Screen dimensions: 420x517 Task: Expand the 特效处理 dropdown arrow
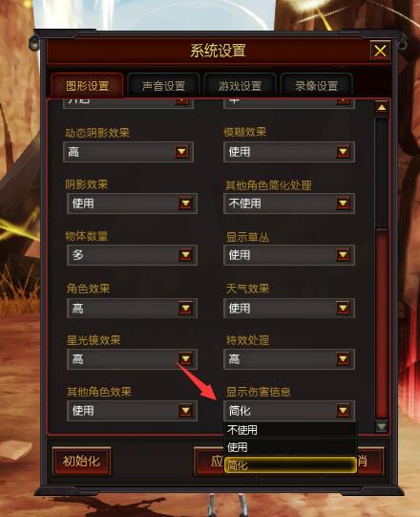(343, 358)
